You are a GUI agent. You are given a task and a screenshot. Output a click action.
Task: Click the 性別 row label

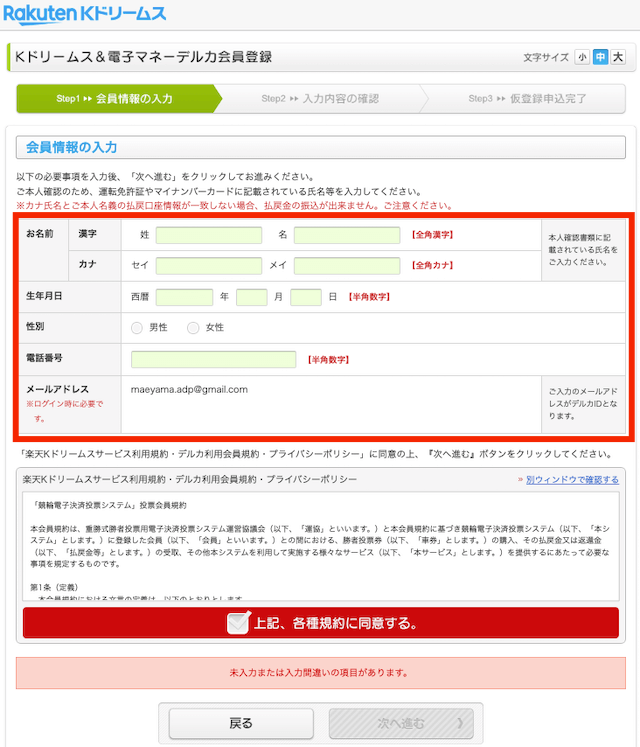click(x=35, y=326)
